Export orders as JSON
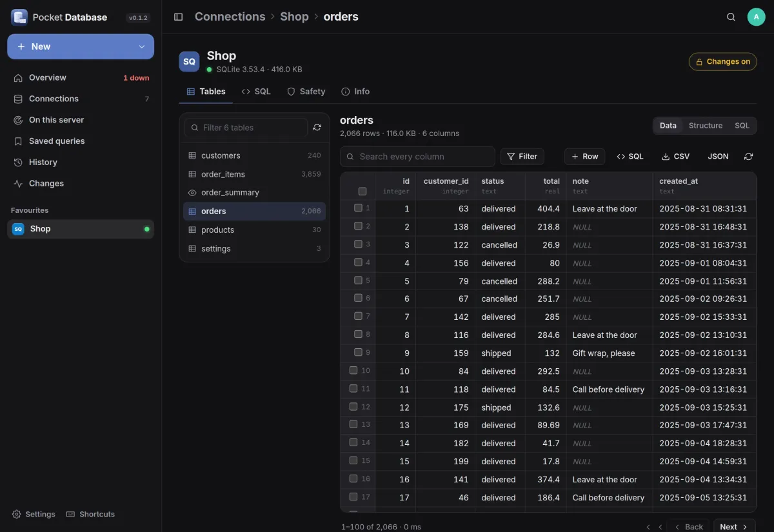The image size is (774, 532). click(718, 157)
